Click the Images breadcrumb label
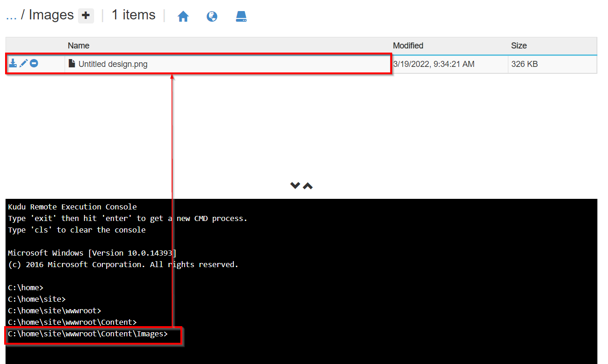This screenshot has height=364, width=608. click(51, 15)
